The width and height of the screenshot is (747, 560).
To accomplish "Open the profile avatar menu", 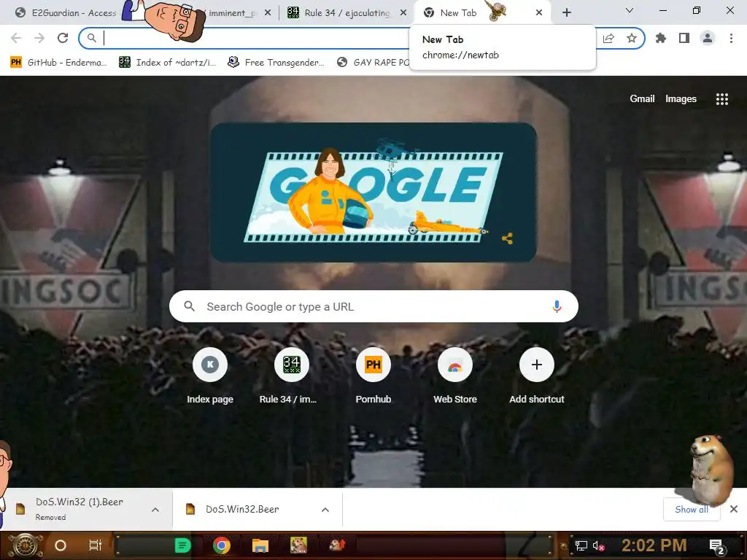I will click(x=708, y=38).
